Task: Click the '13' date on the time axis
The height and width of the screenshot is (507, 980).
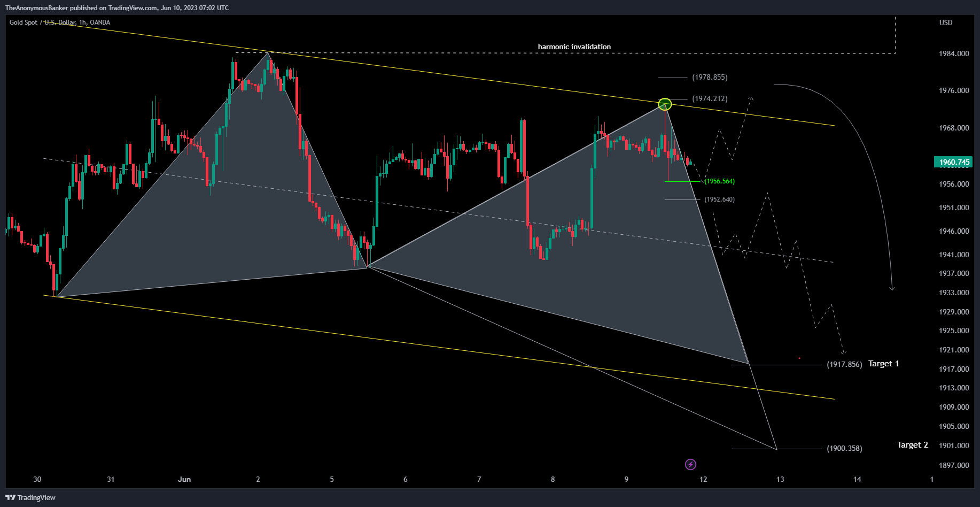Action: click(x=780, y=479)
